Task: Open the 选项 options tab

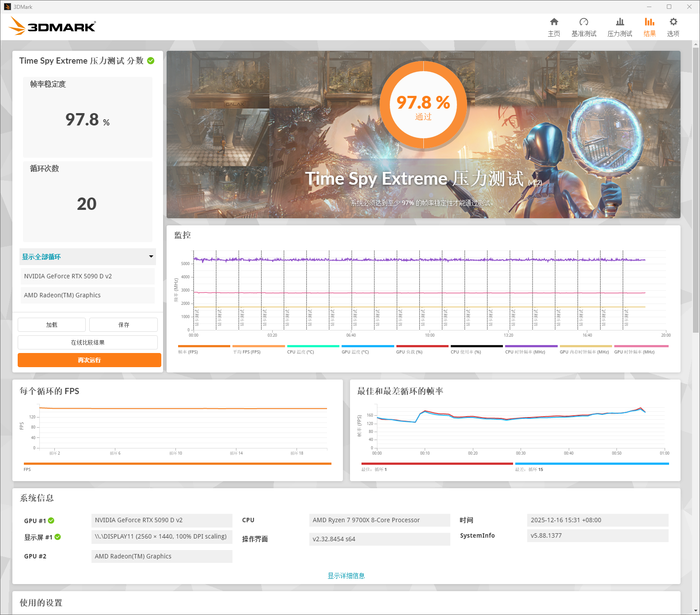Action: click(x=673, y=27)
